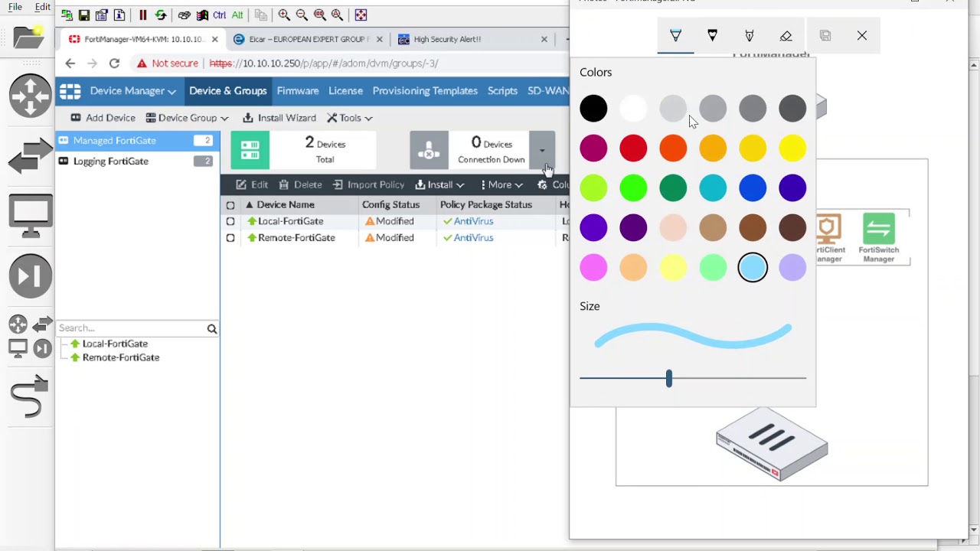Image resolution: width=980 pixels, height=551 pixels.
Task: Click the search magnifier in device tree
Action: pyautogui.click(x=212, y=329)
